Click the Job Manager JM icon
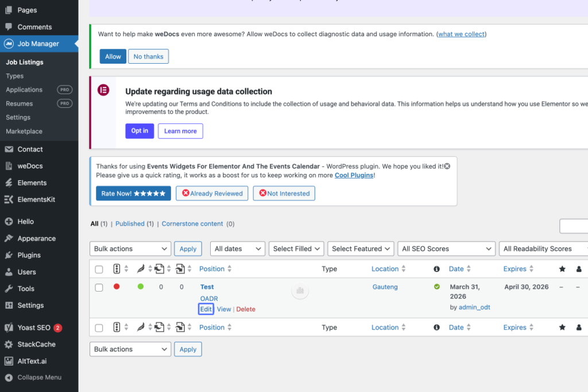This screenshot has width=588, height=392. pyautogui.click(x=9, y=44)
